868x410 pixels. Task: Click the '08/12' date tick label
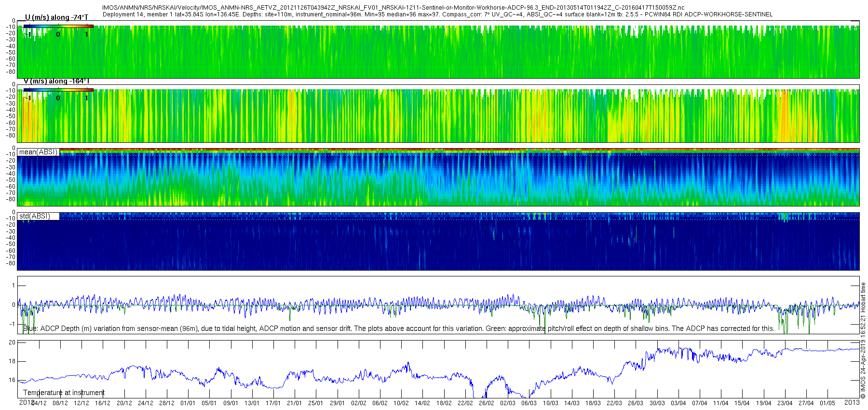(x=60, y=403)
